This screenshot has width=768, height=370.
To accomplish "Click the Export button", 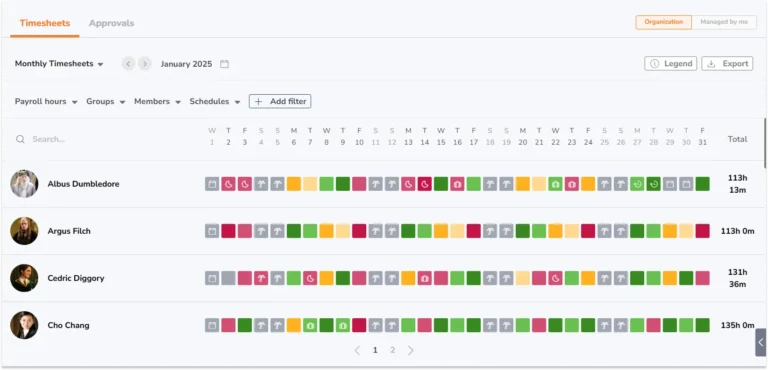I will click(727, 64).
